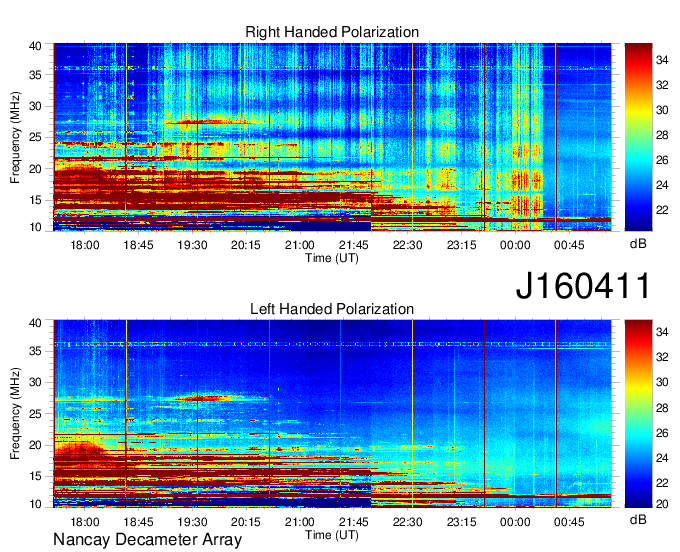
Task: Click the 25 MHz tick of the right-handed plot
Action: point(35,137)
